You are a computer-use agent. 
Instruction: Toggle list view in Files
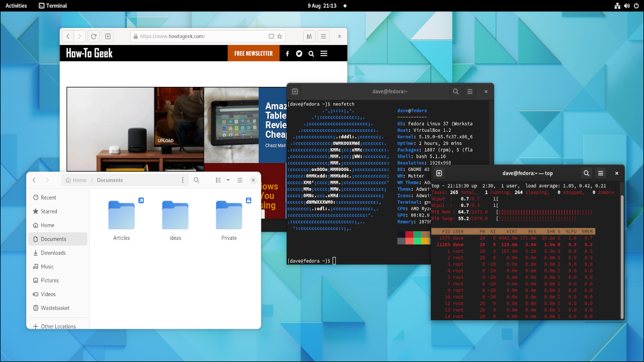pos(218,180)
